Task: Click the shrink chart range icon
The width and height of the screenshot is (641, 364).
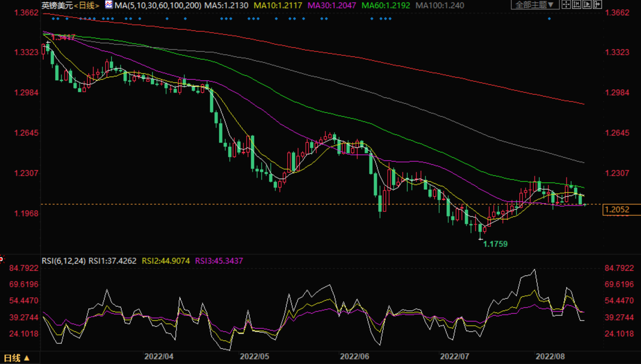Action: click(576, 5)
